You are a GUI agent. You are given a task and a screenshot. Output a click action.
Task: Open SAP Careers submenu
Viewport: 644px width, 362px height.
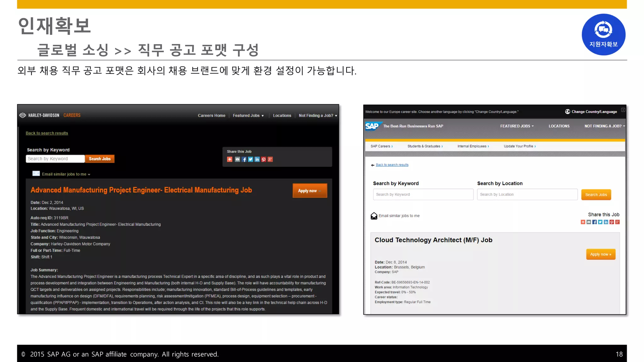381,146
